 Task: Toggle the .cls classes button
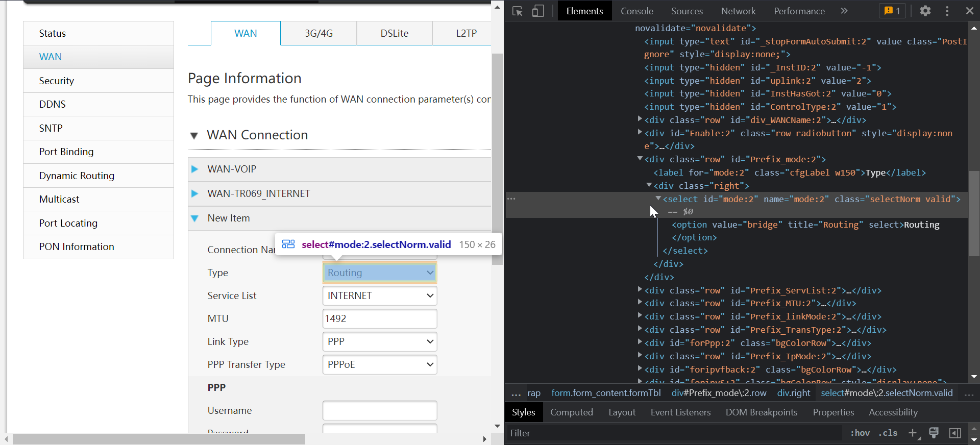point(888,433)
